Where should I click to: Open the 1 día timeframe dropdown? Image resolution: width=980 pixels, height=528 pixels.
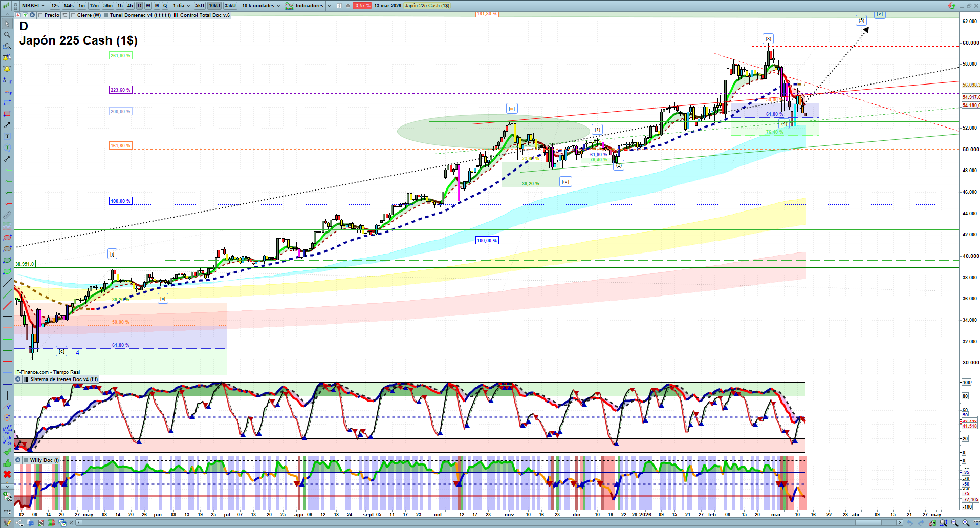(182, 6)
